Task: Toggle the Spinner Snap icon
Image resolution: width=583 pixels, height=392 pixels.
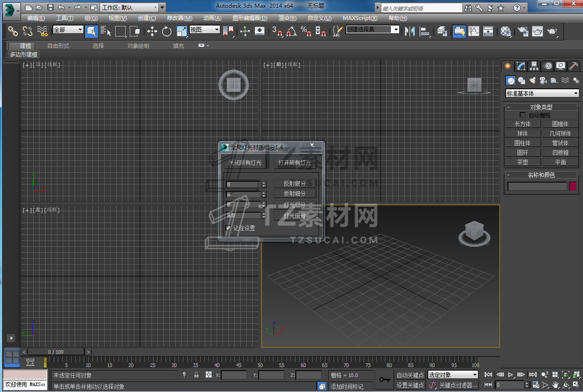Action: (320, 31)
